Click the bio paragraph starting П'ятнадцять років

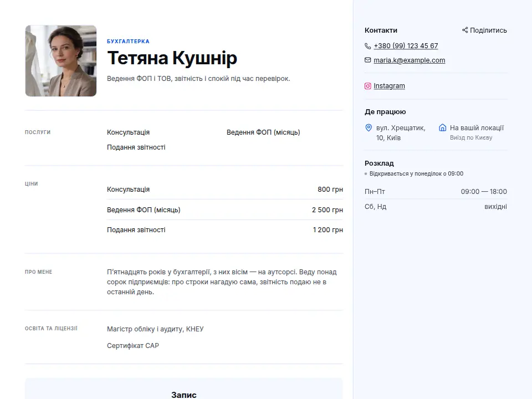(222, 282)
